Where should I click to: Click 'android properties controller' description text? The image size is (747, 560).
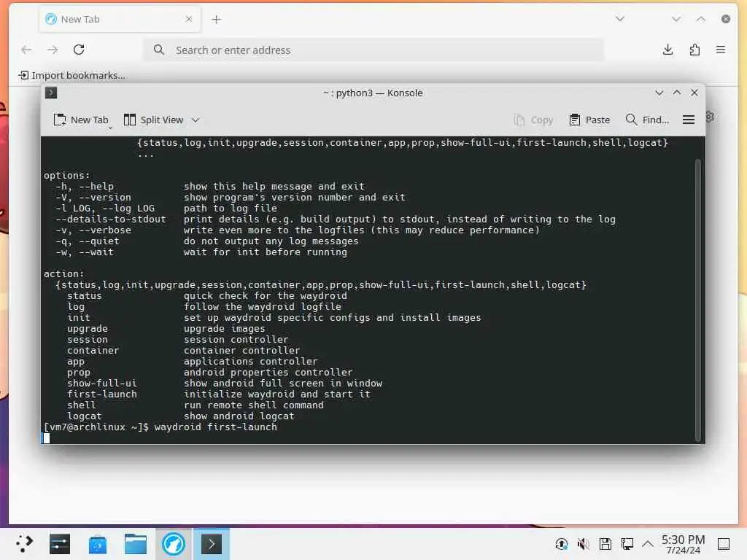pyautogui.click(x=268, y=373)
